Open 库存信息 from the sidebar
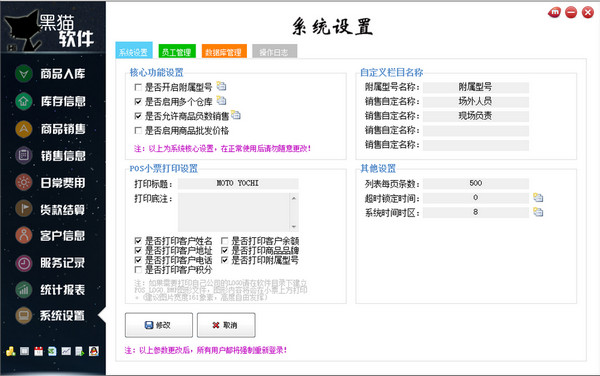This screenshot has width=600, height=376. 51,101
